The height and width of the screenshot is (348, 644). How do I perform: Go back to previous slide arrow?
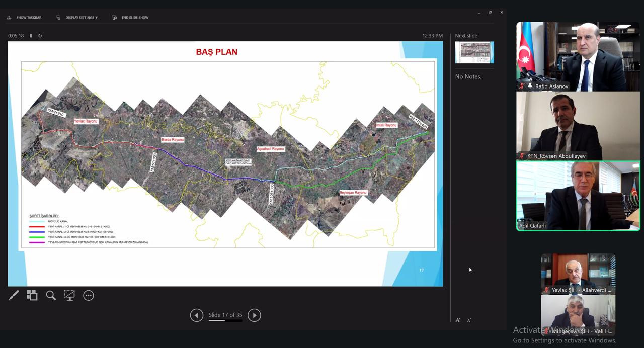point(197,315)
